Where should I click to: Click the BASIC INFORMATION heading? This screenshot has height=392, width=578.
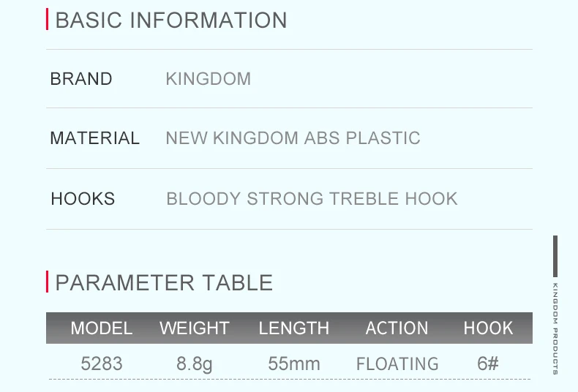pyautogui.click(x=171, y=20)
